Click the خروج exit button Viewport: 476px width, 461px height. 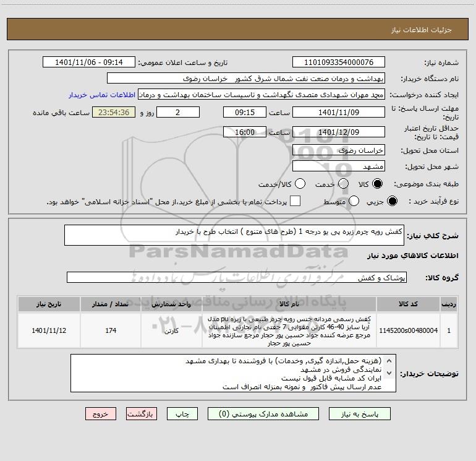click(101, 414)
